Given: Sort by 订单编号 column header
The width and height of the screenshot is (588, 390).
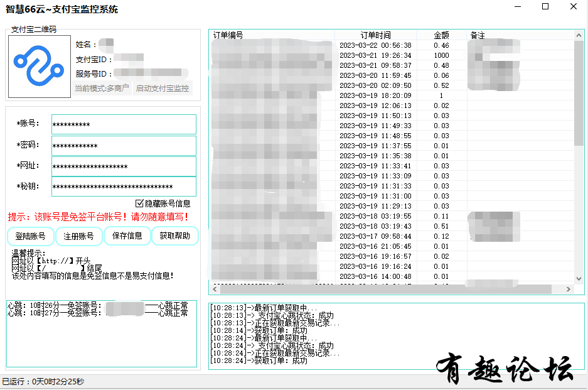Looking at the screenshot, I should [272, 35].
